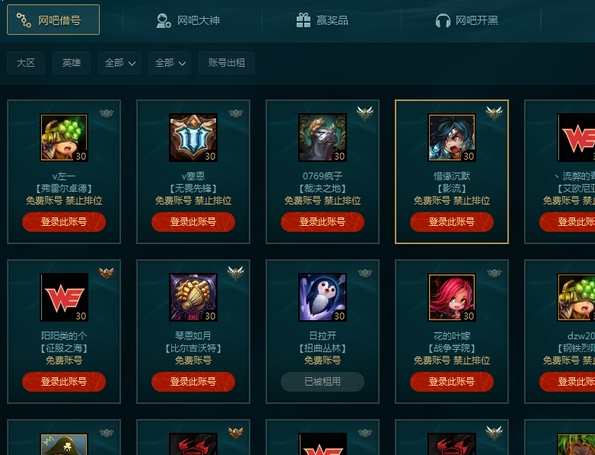Expand the second 全部 dropdown
The image size is (595, 455).
[x=170, y=63]
